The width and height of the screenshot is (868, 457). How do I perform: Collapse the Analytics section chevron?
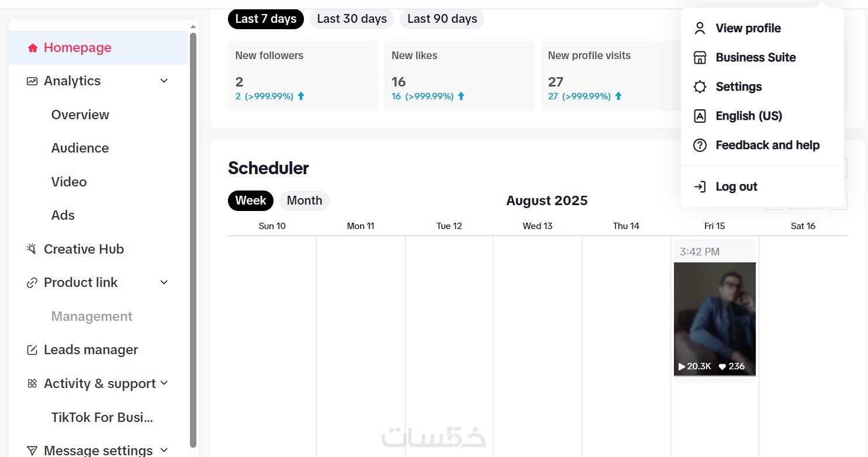coord(164,81)
